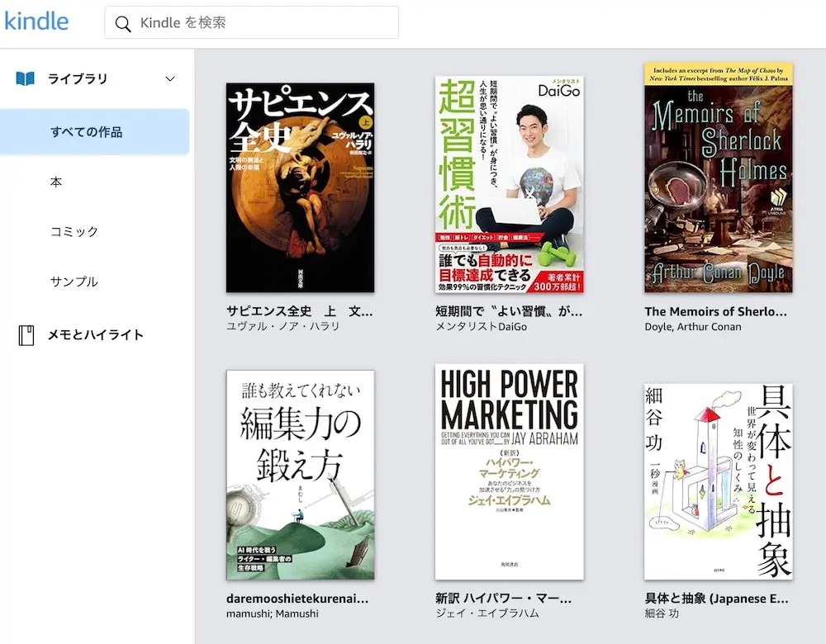826x644 pixels.
Task: Click the サピエンス全史 上 title text
Action: (x=299, y=312)
